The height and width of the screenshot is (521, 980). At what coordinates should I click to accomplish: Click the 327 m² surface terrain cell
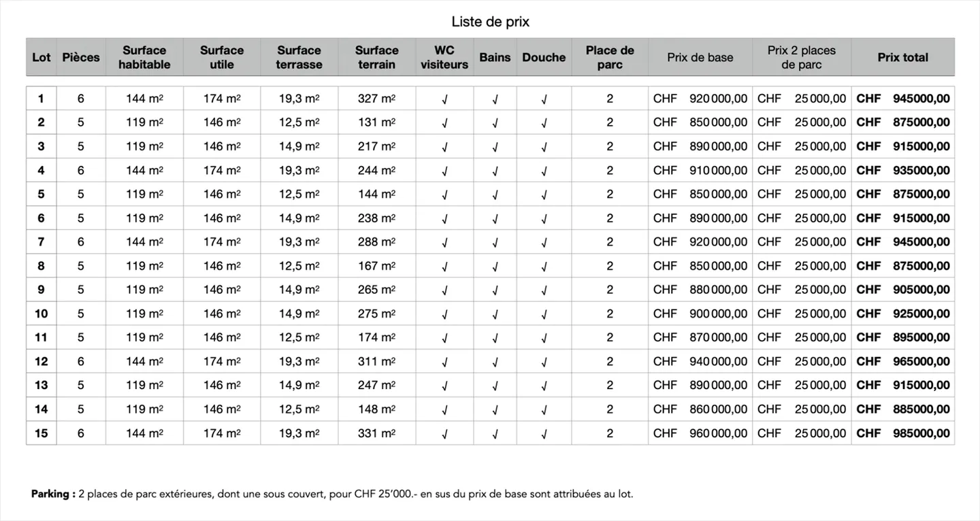pos(376,99)
